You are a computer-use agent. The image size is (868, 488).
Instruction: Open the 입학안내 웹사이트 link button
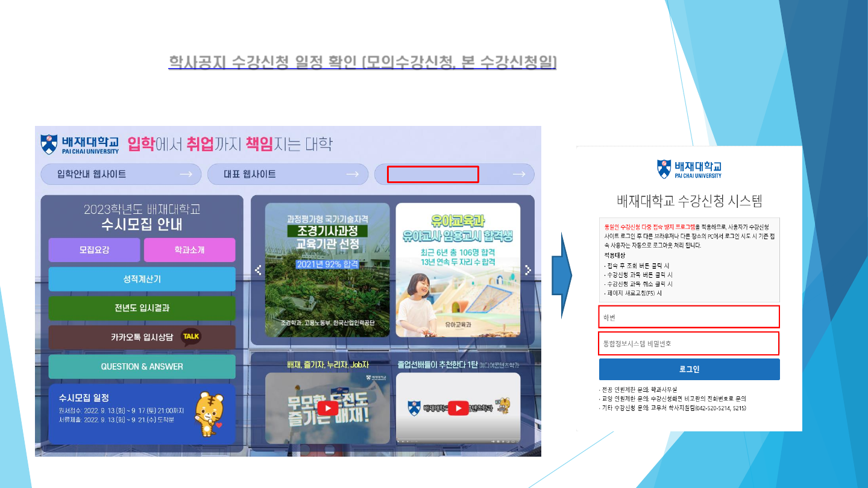[120, 174]
